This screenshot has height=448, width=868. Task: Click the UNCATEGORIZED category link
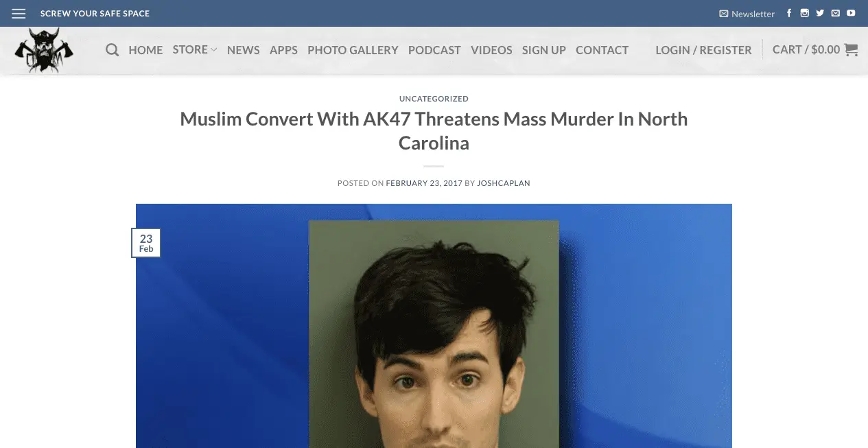coord(434,99)
